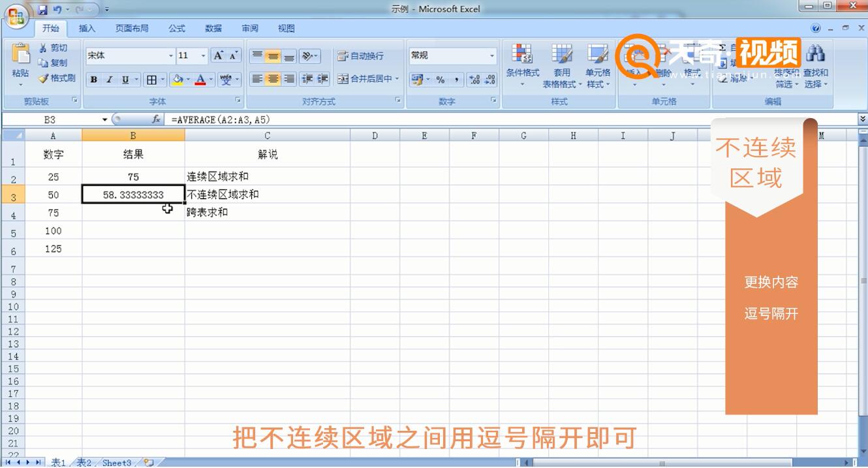Screen dimensions: 868x468
Task: Enable wrap text 自动换行
Action: (x=360, y=56)
